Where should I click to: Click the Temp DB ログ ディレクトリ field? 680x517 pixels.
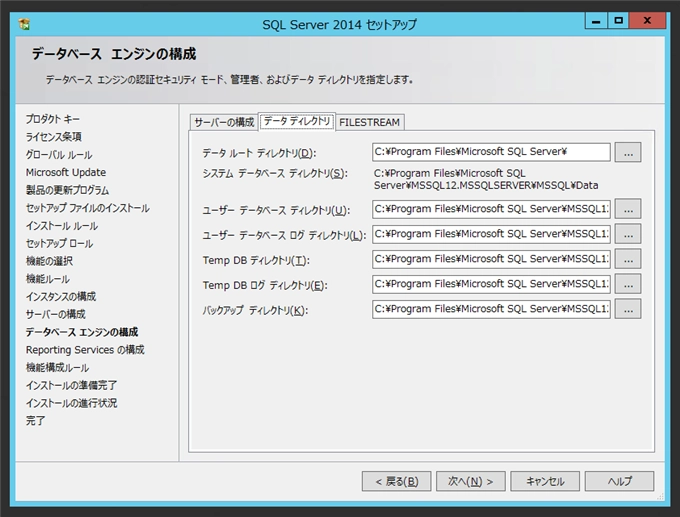pos(491,284)
